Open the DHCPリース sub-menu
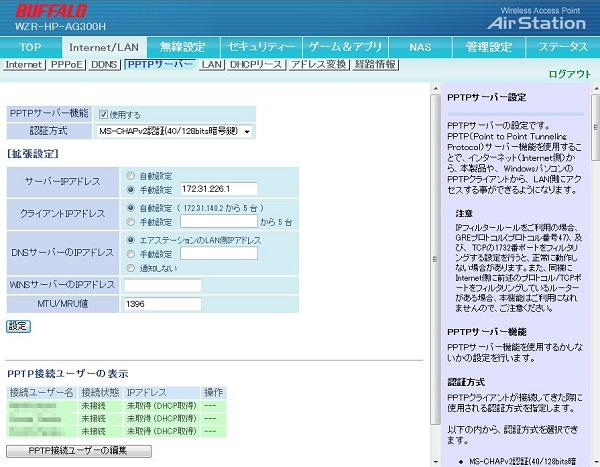 pos(256,64)
